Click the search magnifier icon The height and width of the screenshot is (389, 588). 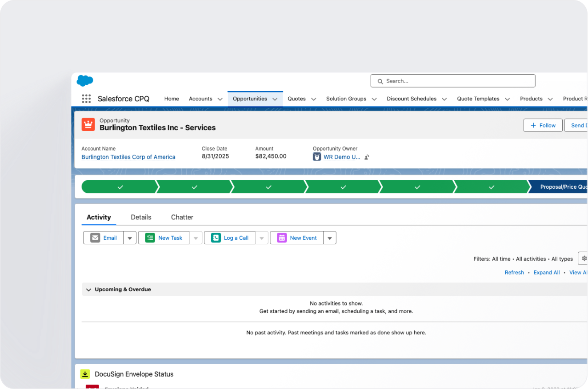[380, 81]
